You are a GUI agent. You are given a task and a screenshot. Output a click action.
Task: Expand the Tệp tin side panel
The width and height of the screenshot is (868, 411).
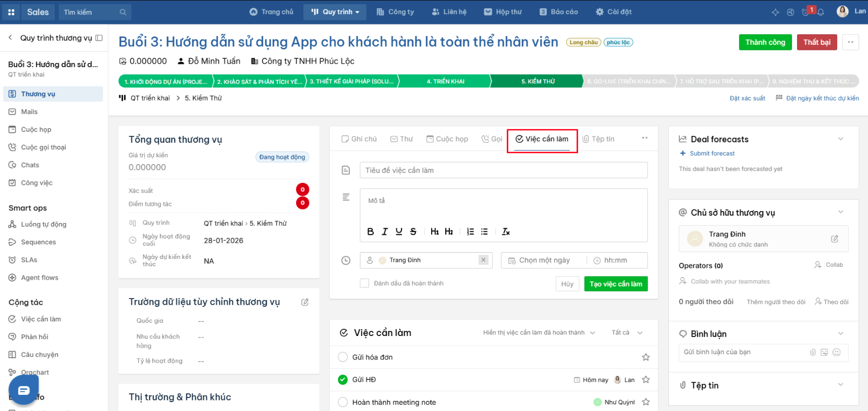pyautogui.click(x=840, y=385)
